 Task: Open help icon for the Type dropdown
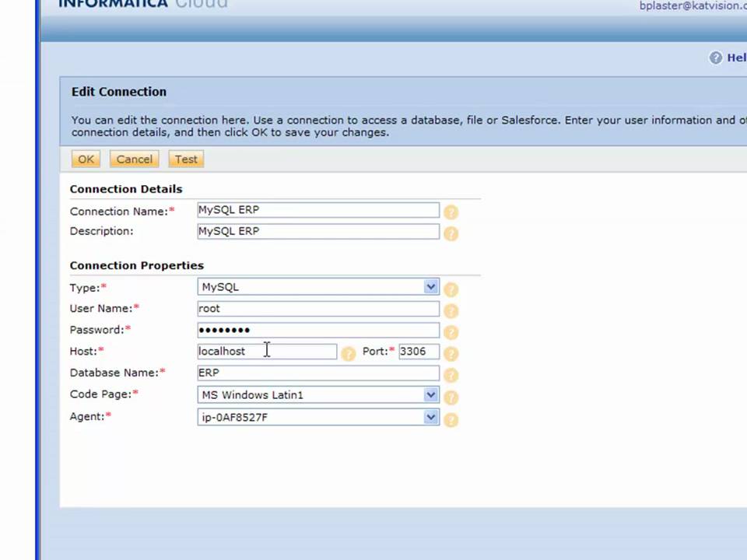pos(451,289)
